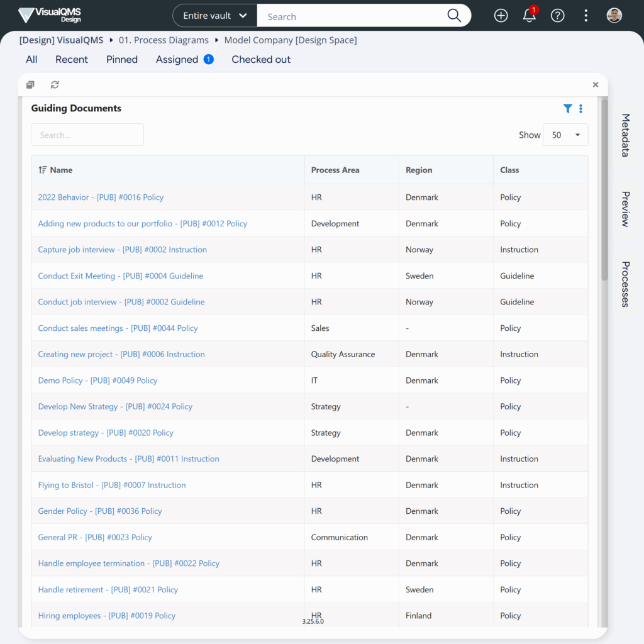
Task: Open the notifications bell
Action: [x=529, y=16]
